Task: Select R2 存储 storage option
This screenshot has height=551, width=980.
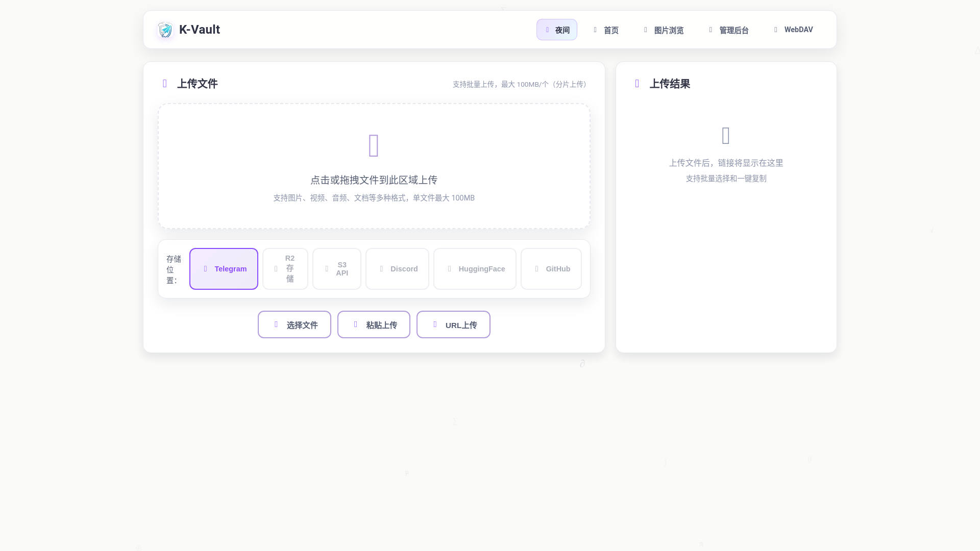Action: [x=285, y=269]
